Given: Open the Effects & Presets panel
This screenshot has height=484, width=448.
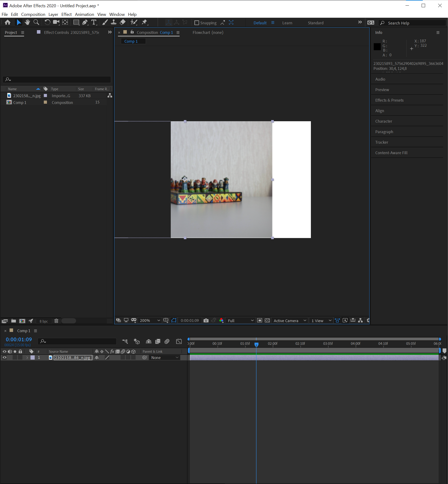Looking at the screenshot, I should point(389,100).
